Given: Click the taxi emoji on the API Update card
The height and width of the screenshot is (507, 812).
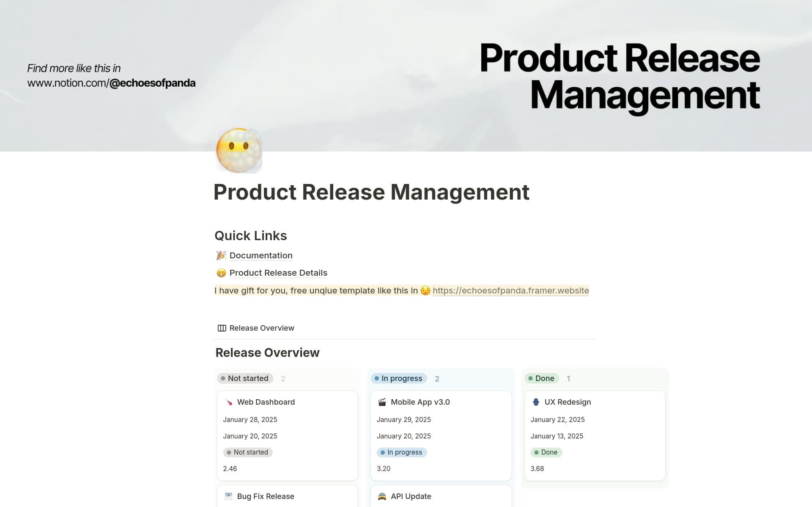Looking at the screenshot, I should [382, 496].
